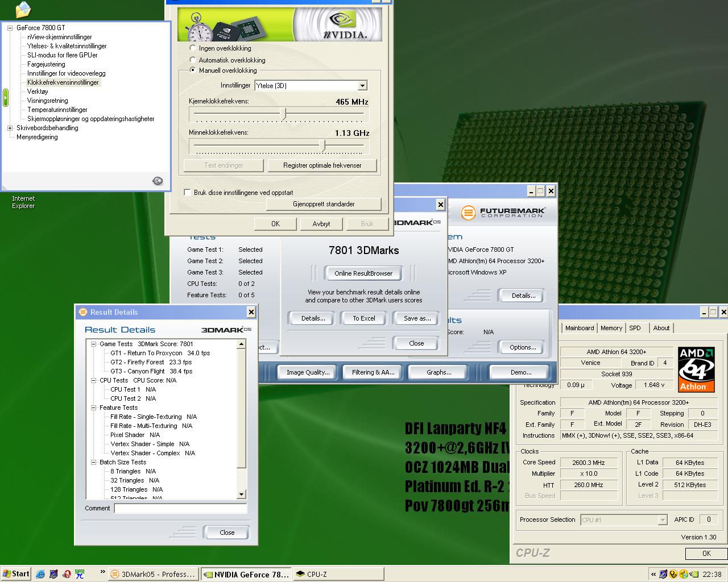Click the Minneklokkefrekvens slider thumb
Image resolution: width=728 pixels, height=582 pixels.
(x=323, y=145)
